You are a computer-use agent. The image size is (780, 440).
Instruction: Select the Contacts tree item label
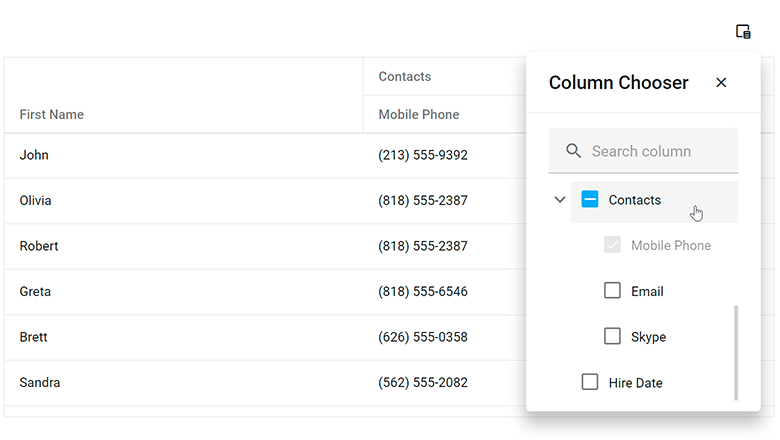(x=634, y=200)
